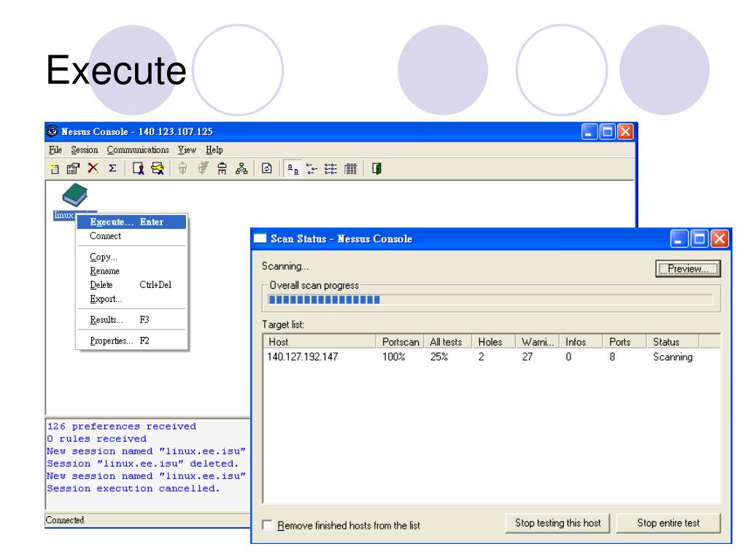Open the File menu
The height and width of the screenshot is (560, 747).
point(55,150)
